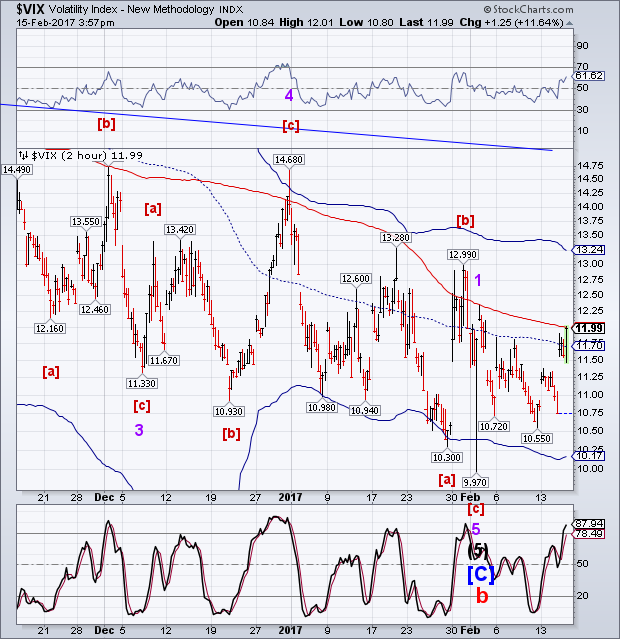Click the StockCharts.com copyright logo

pos(528,9)
